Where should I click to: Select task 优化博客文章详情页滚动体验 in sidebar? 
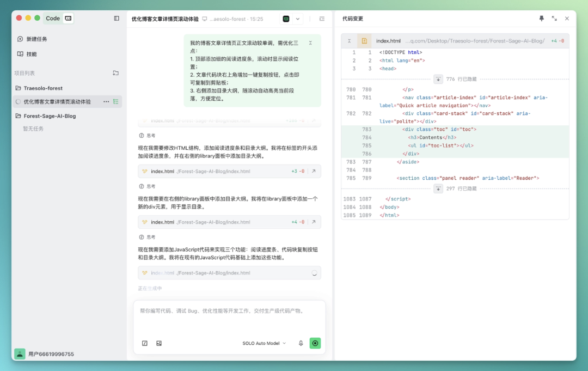(x=57, y=102)
